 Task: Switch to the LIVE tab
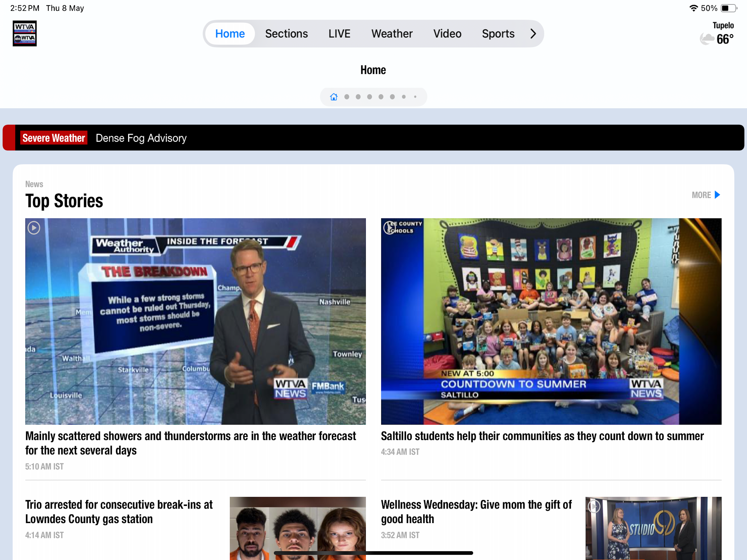click(339, 33)
